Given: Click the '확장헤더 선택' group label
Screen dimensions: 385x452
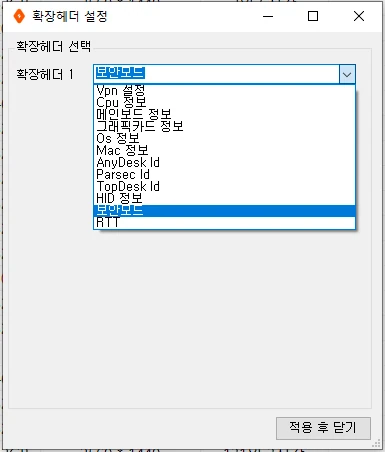Looking at the screenshot, I should [x=53, y=46].
